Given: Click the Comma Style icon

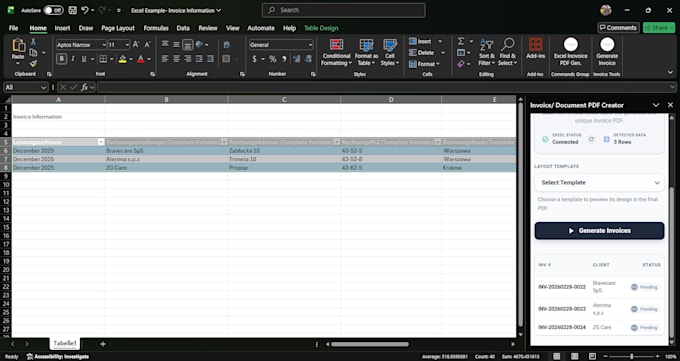Looking at the screenshot, I should click(284, 59).
